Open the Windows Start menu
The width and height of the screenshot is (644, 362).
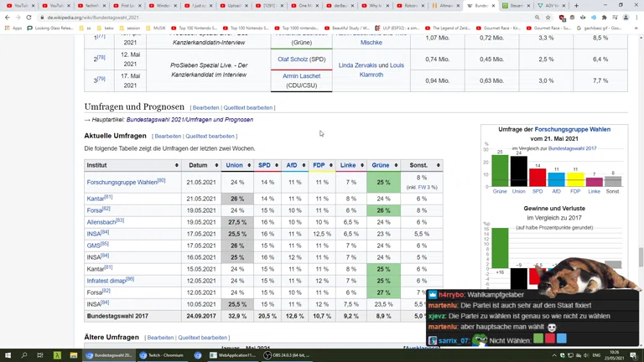(x=8, y=355)
